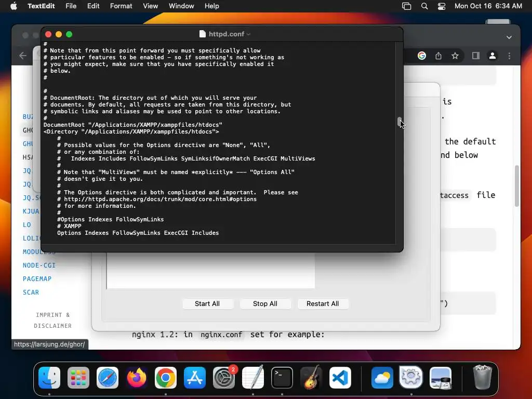
Task: Open System Settings with badge in Dock
Action: pyautogui.click(x=224, y=378)
